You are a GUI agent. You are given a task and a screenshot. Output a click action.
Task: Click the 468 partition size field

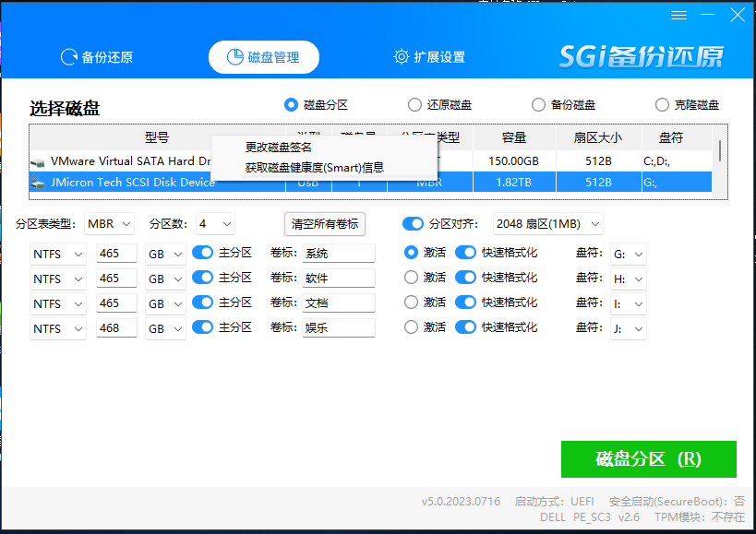click(x=116, y=328)
